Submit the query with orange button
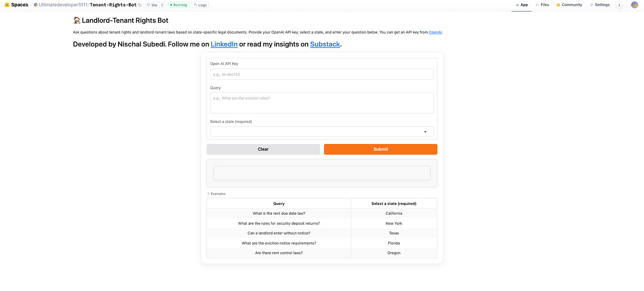 click(380, 149)
